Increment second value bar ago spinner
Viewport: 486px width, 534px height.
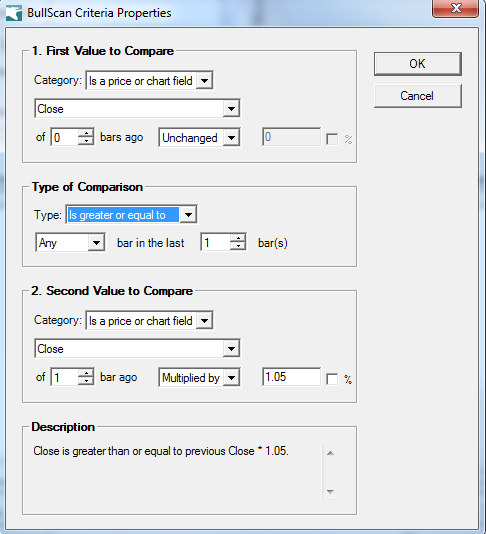click(86, 373)
